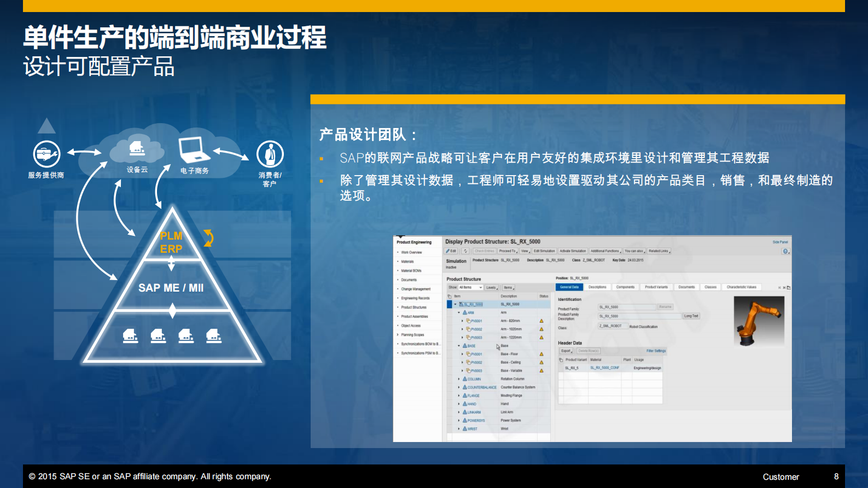Click the select-all icon in Product Structure table header
Screen dimensions: 868x488
click(450, 297)
